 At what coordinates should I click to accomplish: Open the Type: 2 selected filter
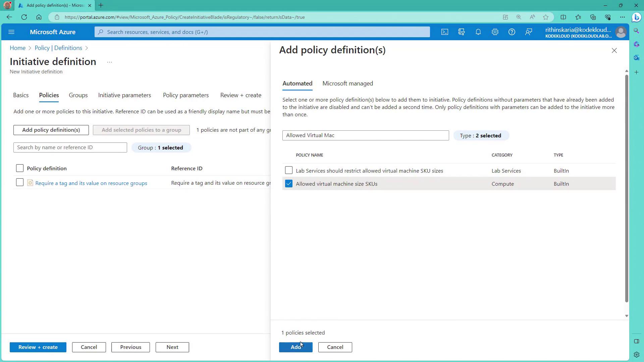point(480,136)
